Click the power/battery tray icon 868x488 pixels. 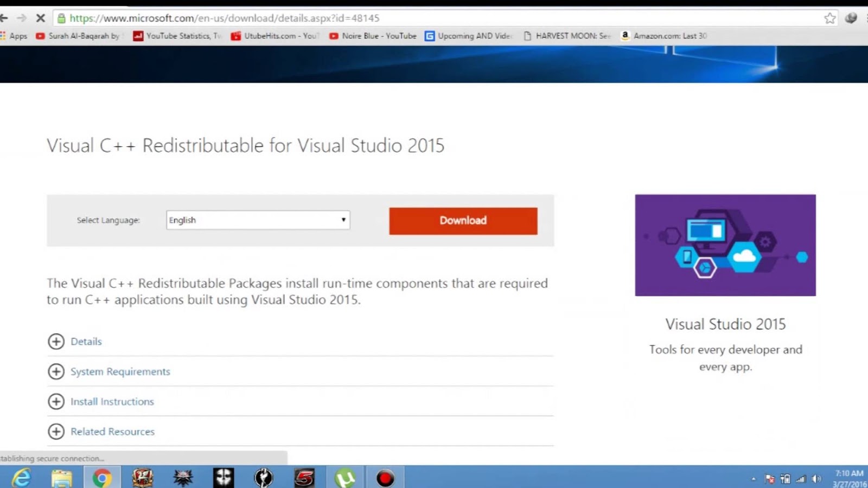click(785, 479)
